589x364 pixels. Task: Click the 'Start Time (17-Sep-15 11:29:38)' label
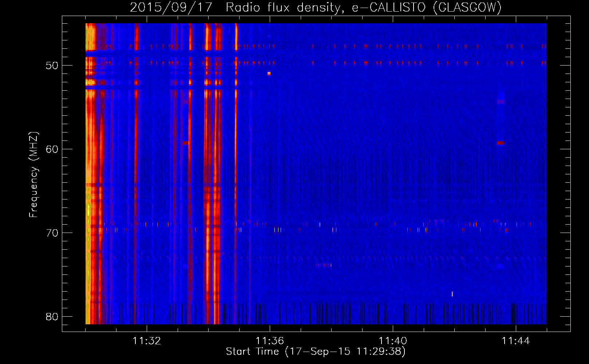coord(316,352)
